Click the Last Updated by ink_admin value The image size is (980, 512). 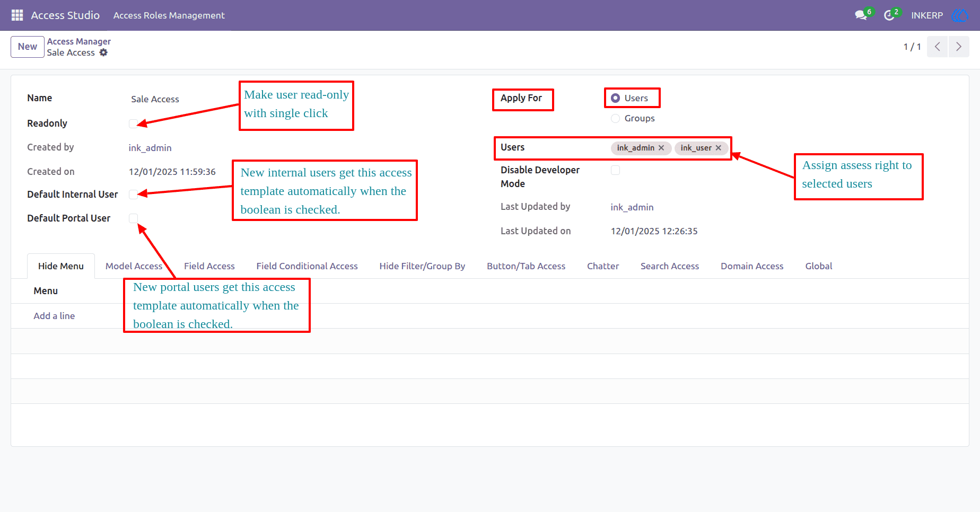pyautogui.click(x=632, y=207)
